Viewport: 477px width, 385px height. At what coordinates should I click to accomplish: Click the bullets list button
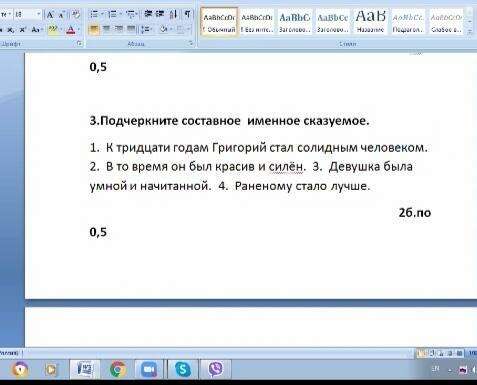[x=94, y=14]
